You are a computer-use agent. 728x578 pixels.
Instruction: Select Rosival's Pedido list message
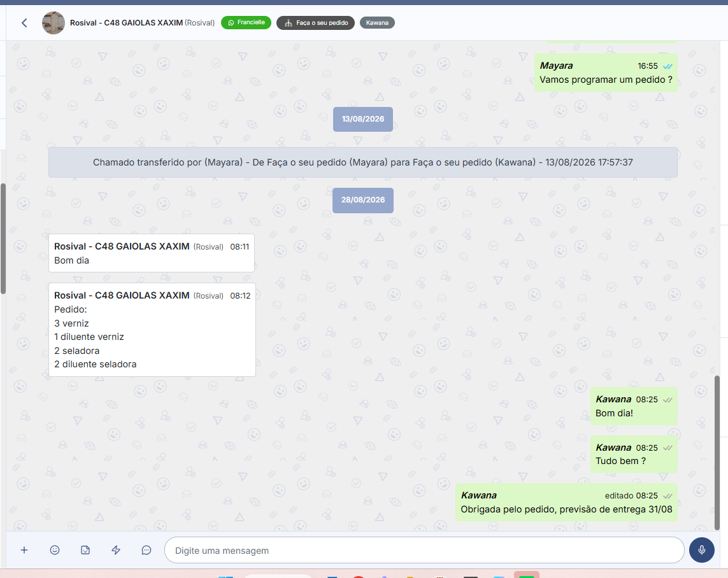pos(152,330)
